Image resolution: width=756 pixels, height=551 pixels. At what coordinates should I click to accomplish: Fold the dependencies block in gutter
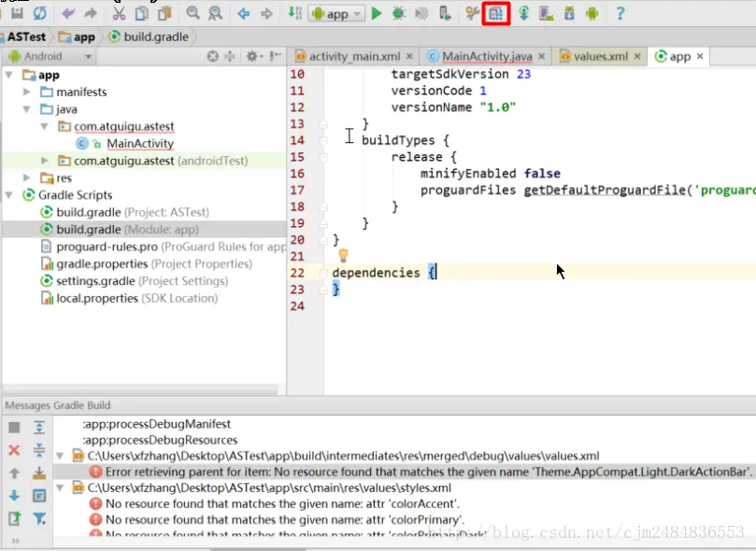tap(323, 273)
